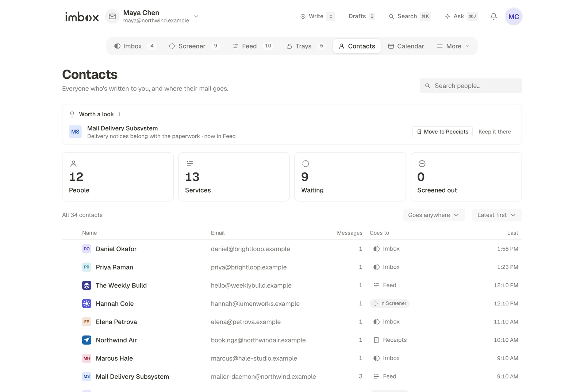Click Daniel Okafor's DO avatar
This screenshot has height=392, width=584.
click(x=87, y=249)
